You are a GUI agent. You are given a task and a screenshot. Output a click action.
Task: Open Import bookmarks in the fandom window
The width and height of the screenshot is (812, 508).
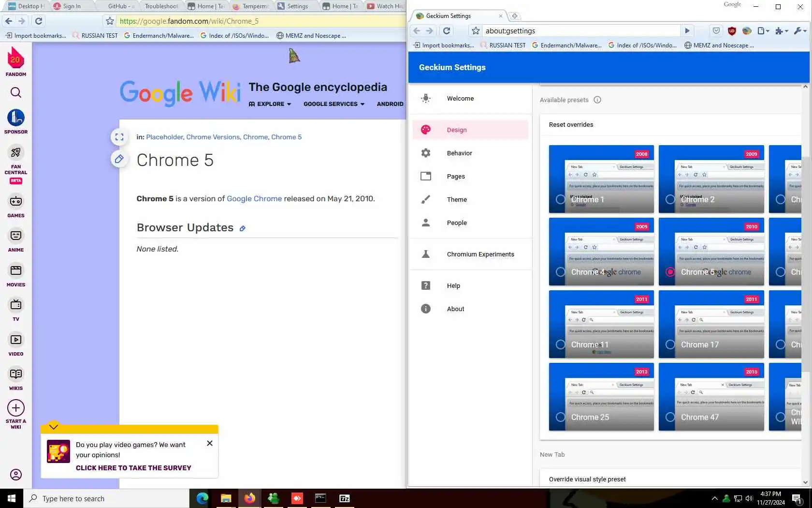coord(35,35)
